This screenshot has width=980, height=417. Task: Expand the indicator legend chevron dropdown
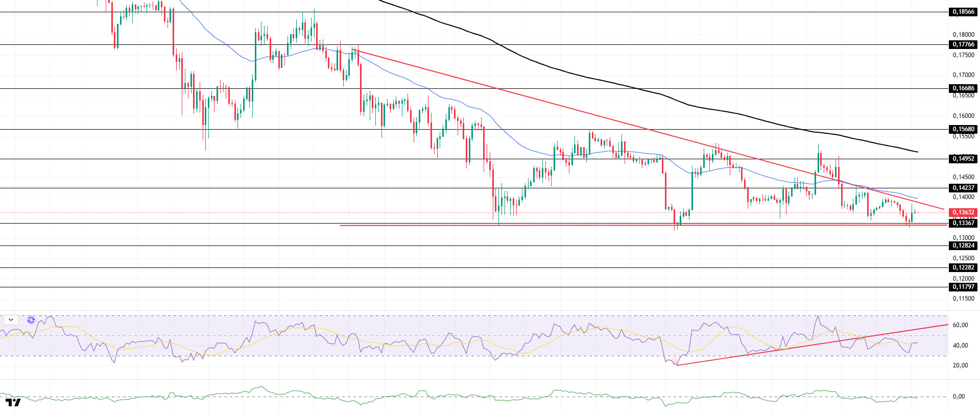[11, 320]
